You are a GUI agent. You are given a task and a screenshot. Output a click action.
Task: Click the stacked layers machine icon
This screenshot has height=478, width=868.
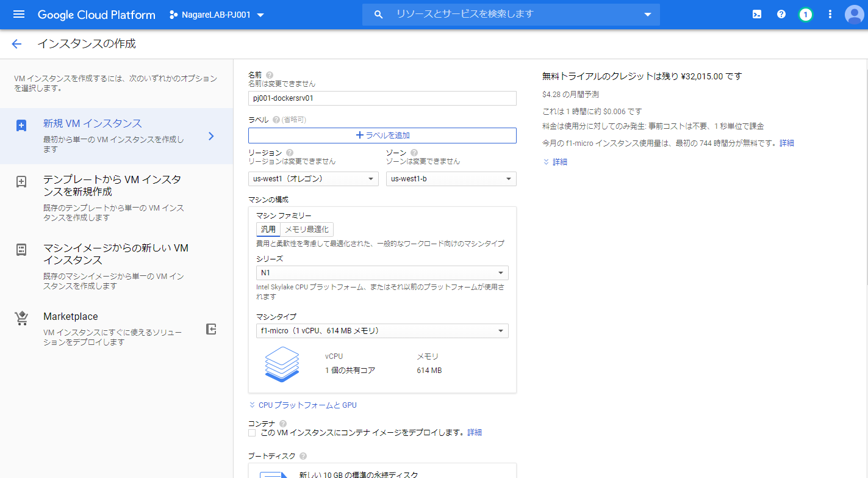282,364
